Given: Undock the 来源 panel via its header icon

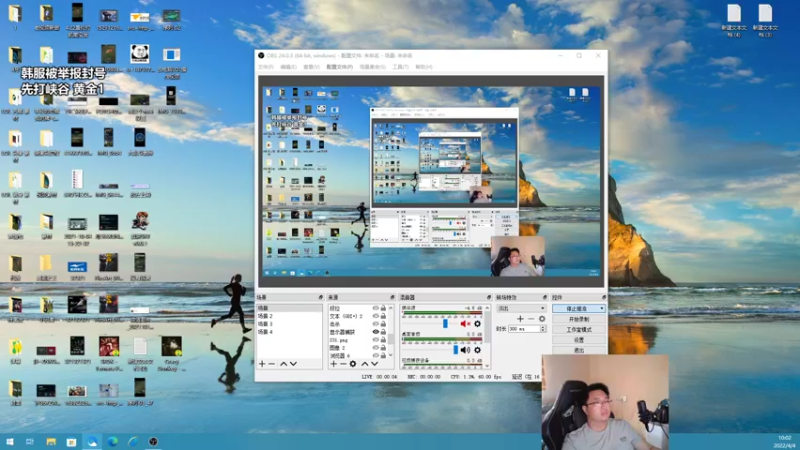Looking at the screenshot, I should 392,297.
